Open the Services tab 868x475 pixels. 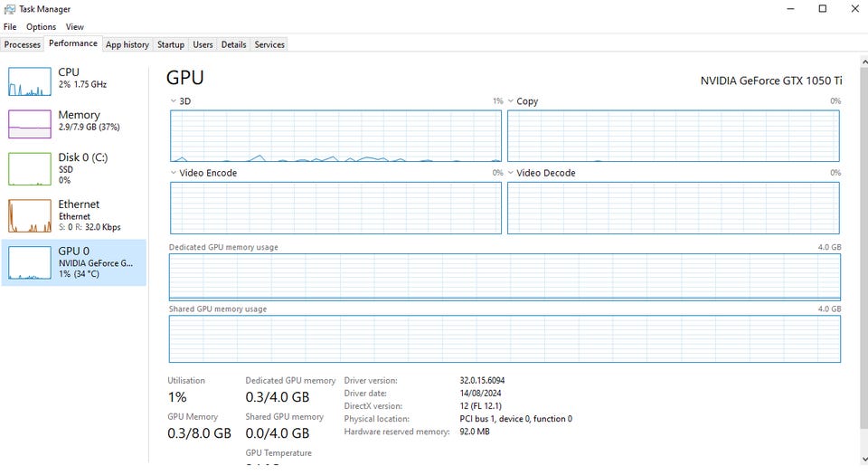coord(269,44)
